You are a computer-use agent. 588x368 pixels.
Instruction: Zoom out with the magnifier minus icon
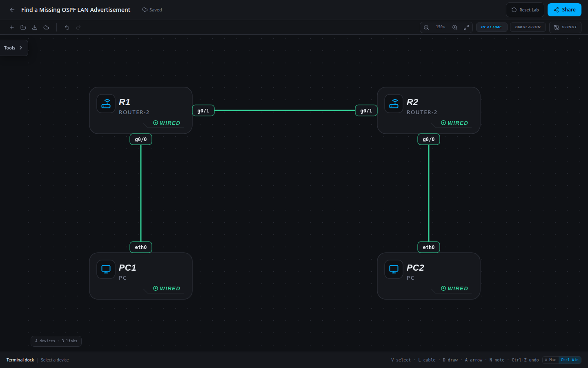point(426,27)
